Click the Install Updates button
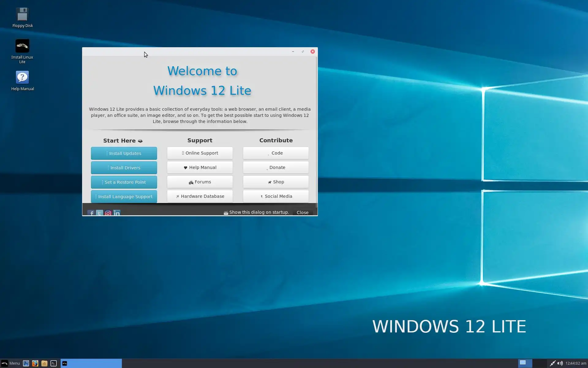Image resolution: width=588 pixels, height=368 pixels. click(124, 153)
